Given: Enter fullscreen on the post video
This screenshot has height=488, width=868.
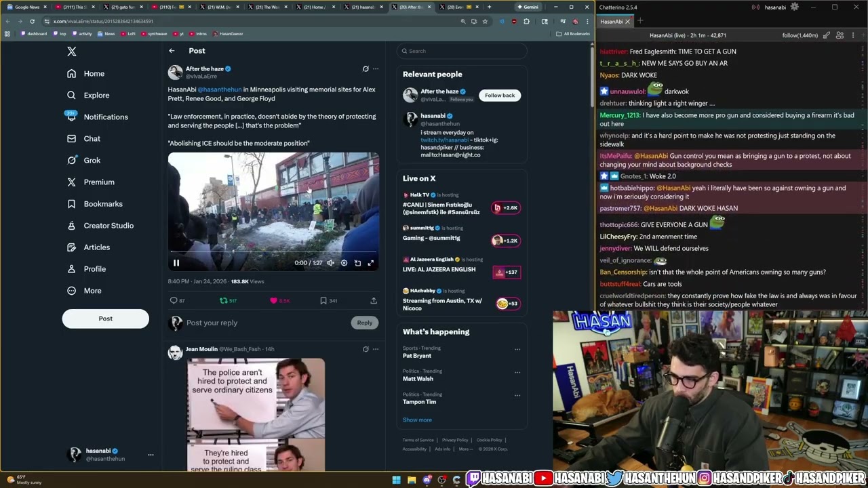Looking at the screenshot, I should (370, 263).
